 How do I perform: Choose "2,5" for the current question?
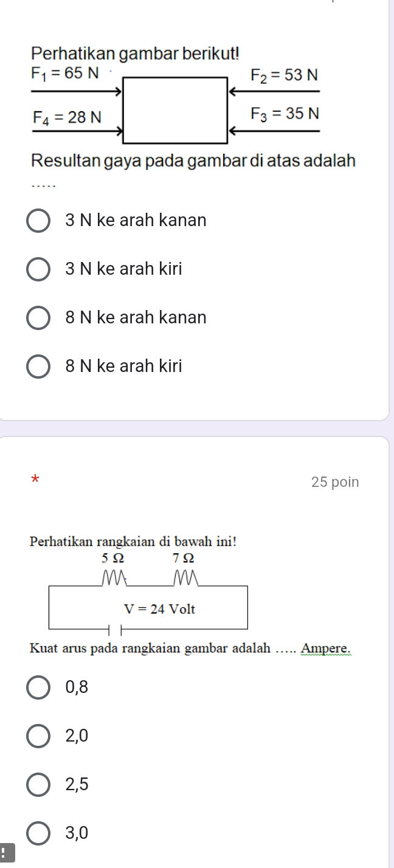tap(38, 784)
